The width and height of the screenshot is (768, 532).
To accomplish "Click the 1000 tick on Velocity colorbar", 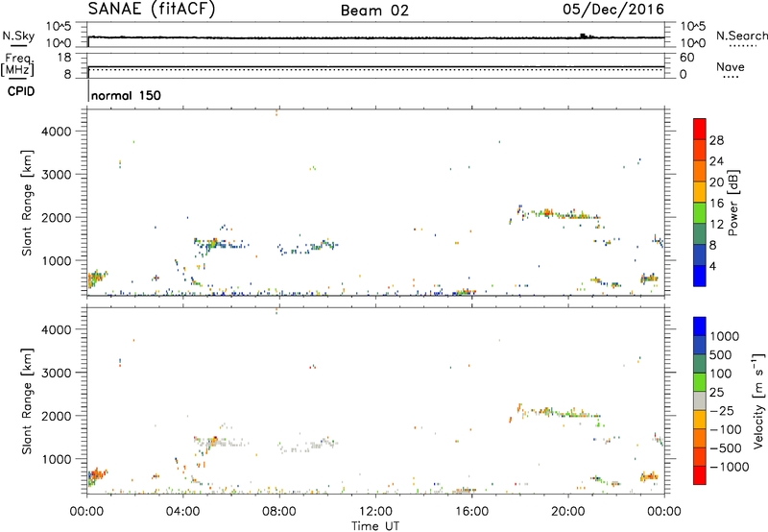I will click(x=725, y=336).
